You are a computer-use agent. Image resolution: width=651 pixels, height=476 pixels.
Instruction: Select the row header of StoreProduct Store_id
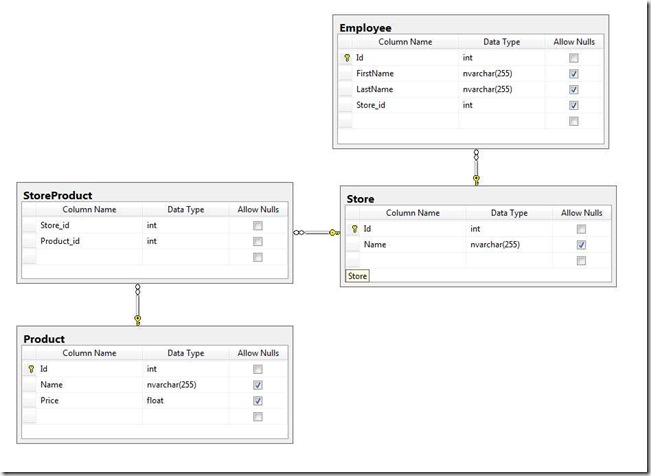[29, 226]
